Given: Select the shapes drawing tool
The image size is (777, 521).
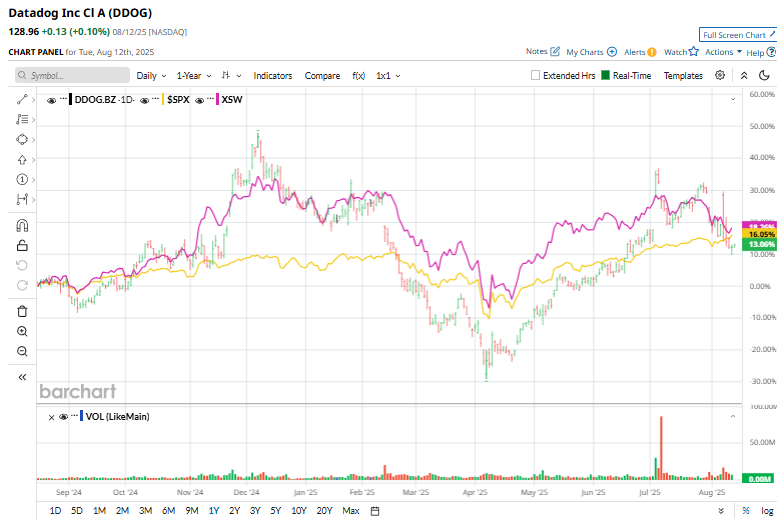Looking at the screenshot, I should (x=22, y=140).
